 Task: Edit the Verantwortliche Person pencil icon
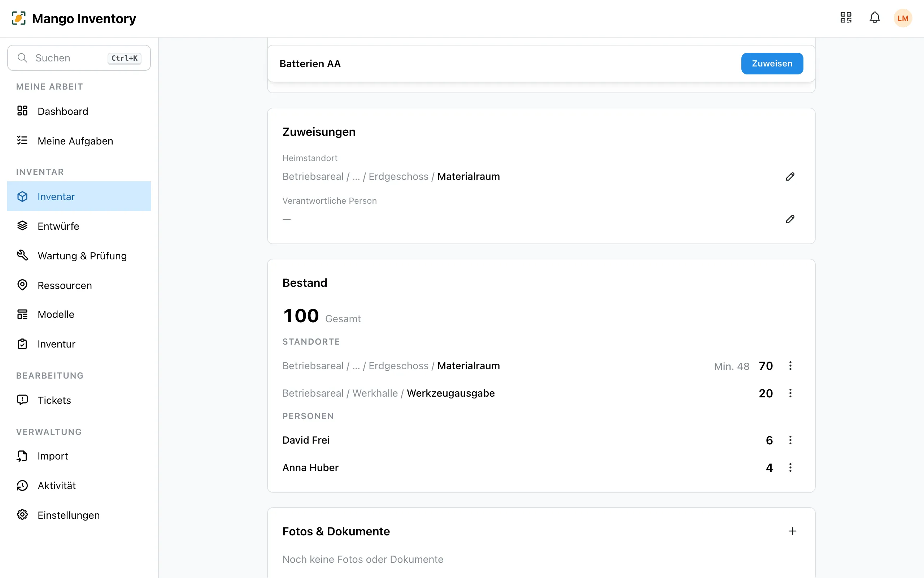click(790, 219)
